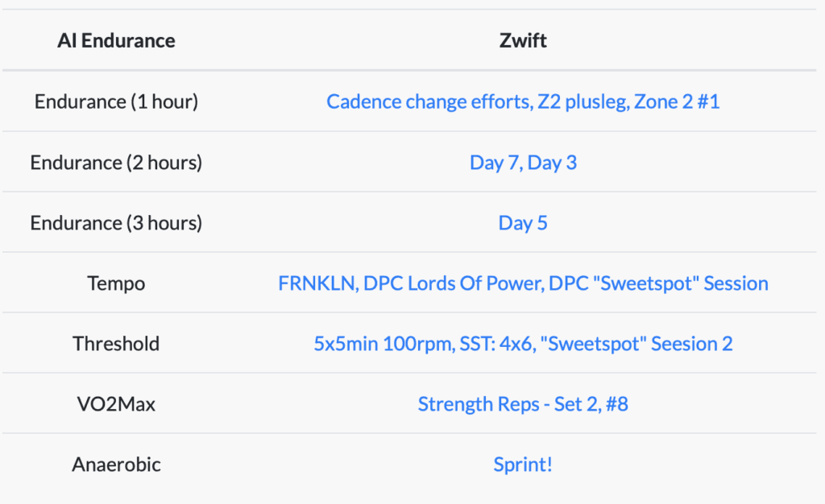Screen dimensions: 825x504
Task: Open the Strength Reps - Set 2 link
Action: (x=509, y=404)
